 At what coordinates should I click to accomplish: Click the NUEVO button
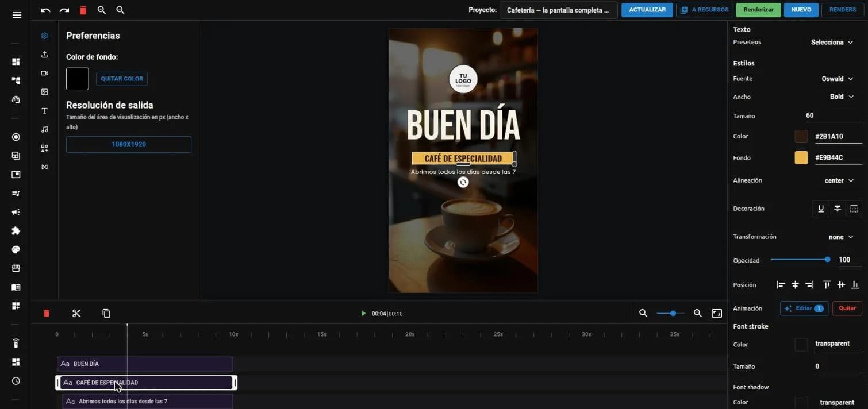tap(801, 10)
